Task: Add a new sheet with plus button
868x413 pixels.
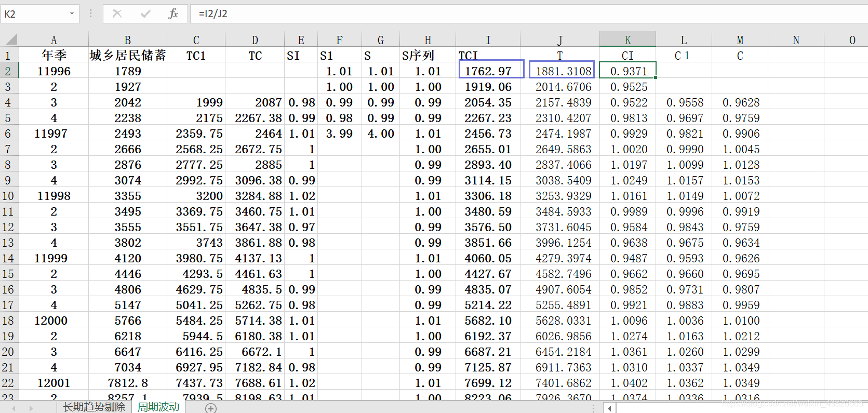Action: (210, 408)
